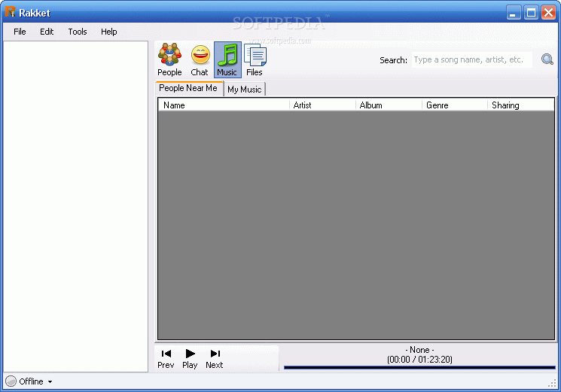The height and width of the screenshot is (392, 561).
Task: Sort list by Sharing column
Action: (x=521, y=105)
